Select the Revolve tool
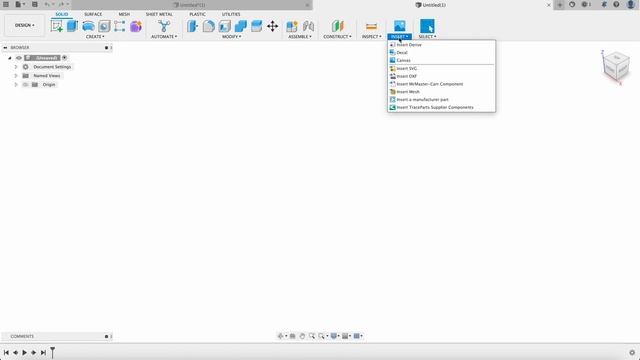This screenshot has width=640, height=360. point(88,26)
